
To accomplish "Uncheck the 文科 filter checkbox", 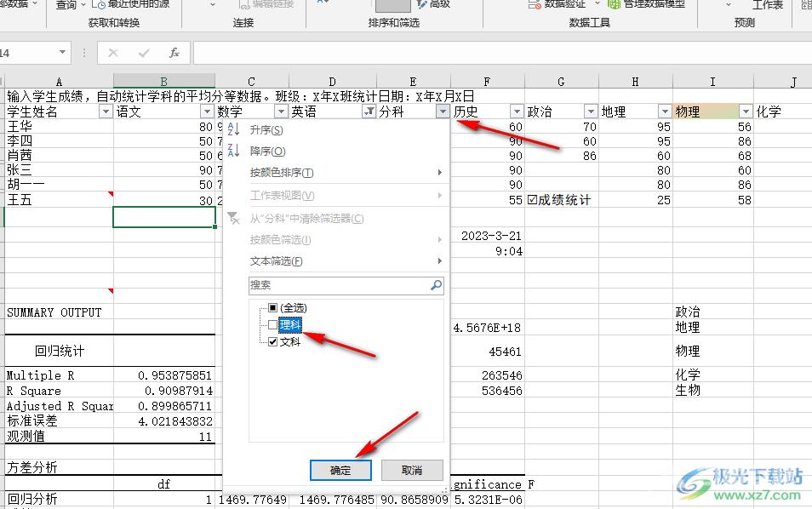I will (272, 341).
